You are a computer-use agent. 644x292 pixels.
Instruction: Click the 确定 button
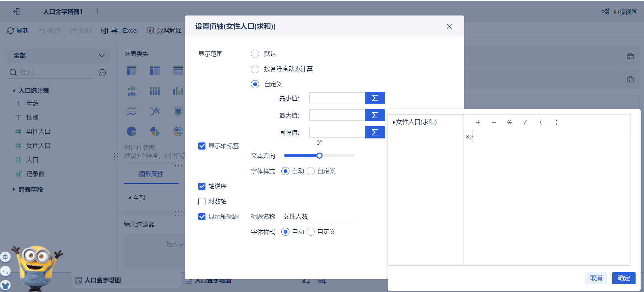624,278
